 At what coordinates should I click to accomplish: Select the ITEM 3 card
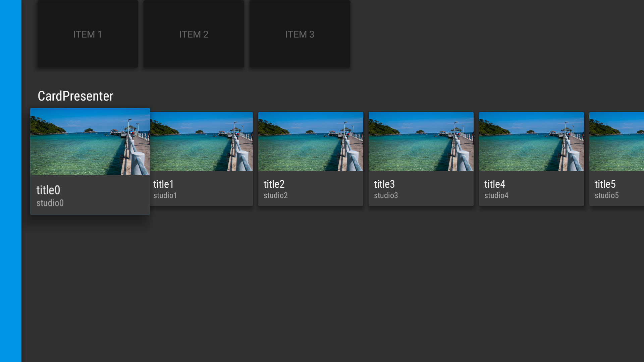300,34
